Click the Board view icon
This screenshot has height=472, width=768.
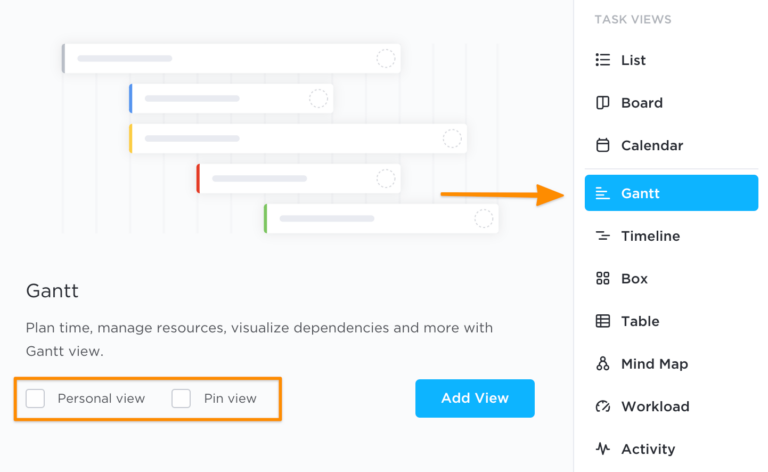point(603,103)
